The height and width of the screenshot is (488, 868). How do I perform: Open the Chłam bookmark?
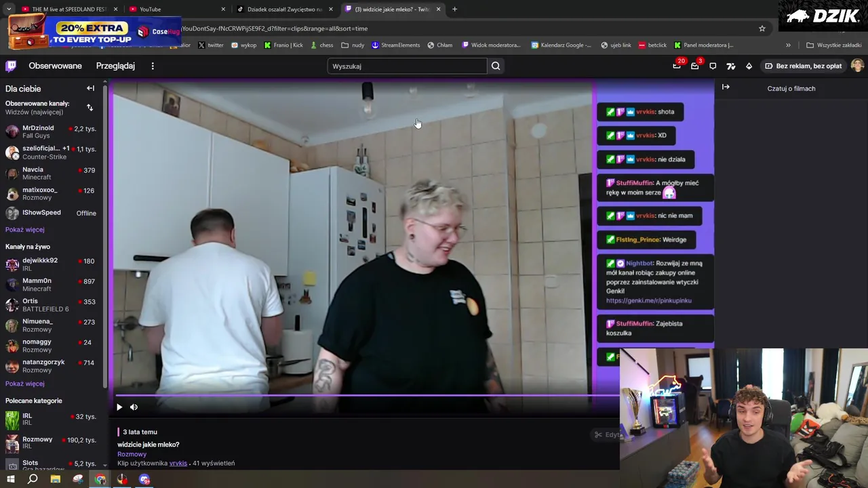(440, 45)
